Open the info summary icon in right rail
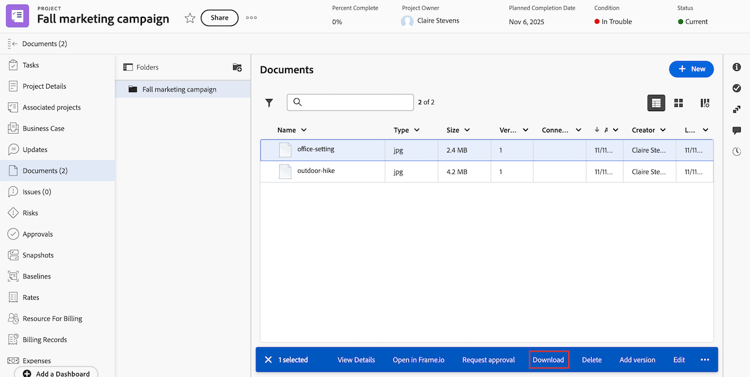Screen dimensions: 750x377 [x=737, y=67]
